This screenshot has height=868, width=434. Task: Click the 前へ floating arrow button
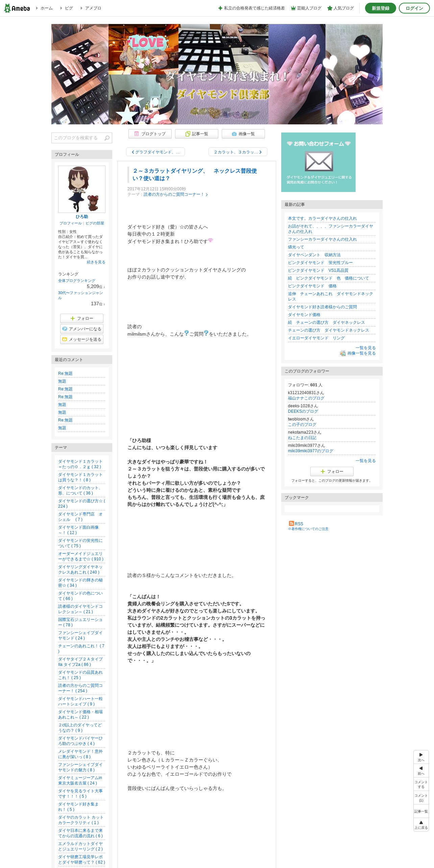(421, 771)
